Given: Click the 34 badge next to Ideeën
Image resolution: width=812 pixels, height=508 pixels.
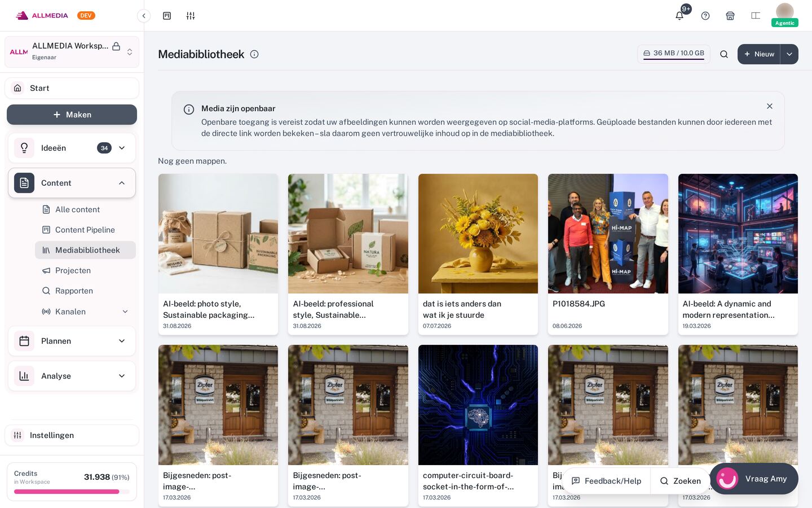Looking at the screenshot, I should coord(104,148).
